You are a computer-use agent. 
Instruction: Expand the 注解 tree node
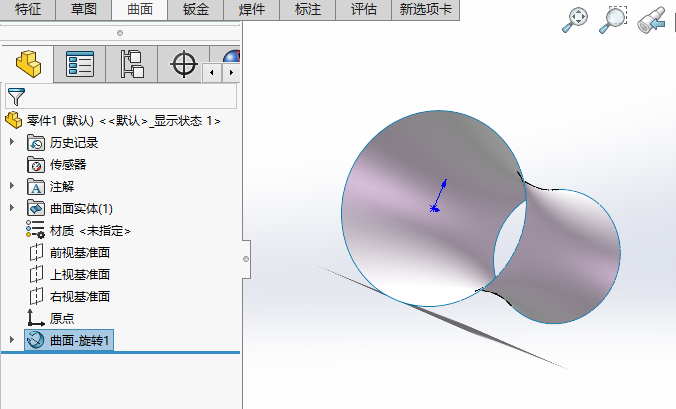coord(12,186)
